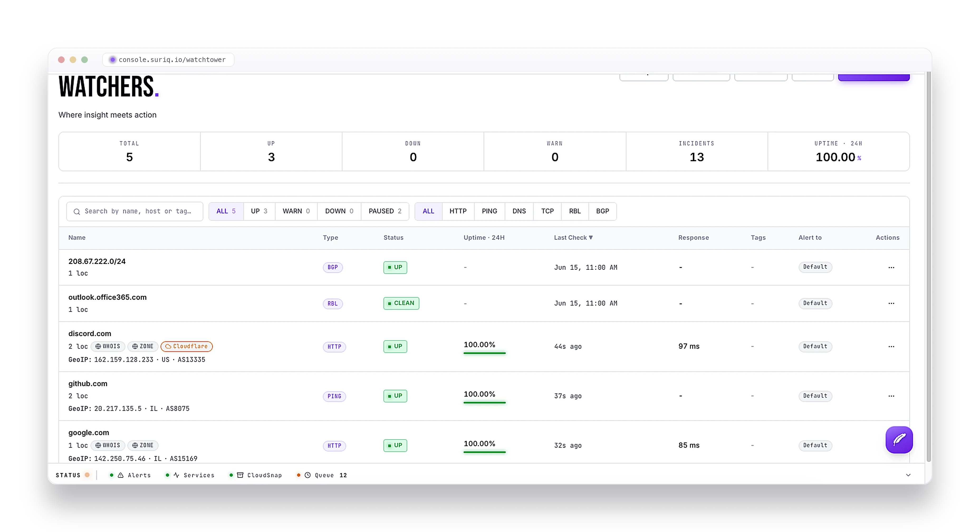Screen dimensions: 980x532
Task: Filter watchers by PAUSED 2 status
Action: tap(385, 211)
